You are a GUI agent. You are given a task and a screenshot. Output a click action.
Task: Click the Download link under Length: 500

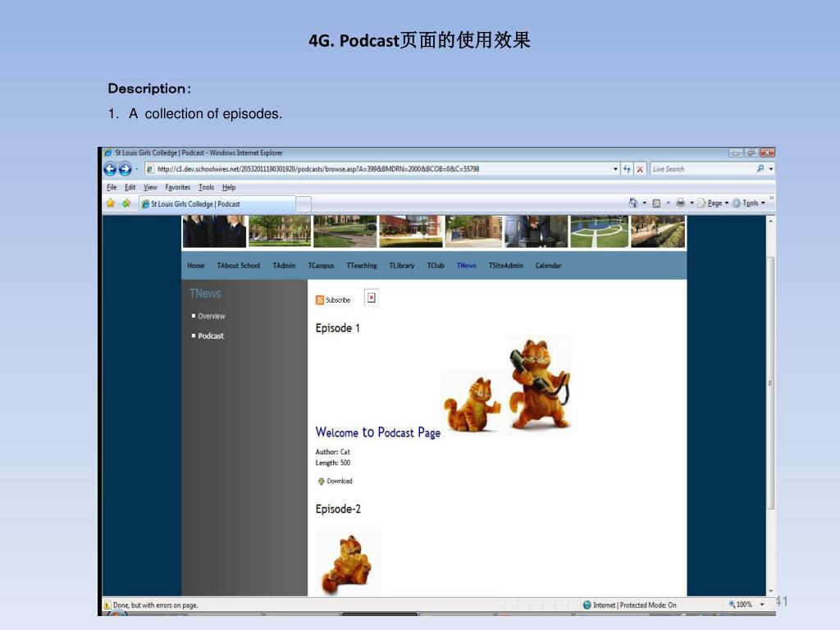click(340, 481)
